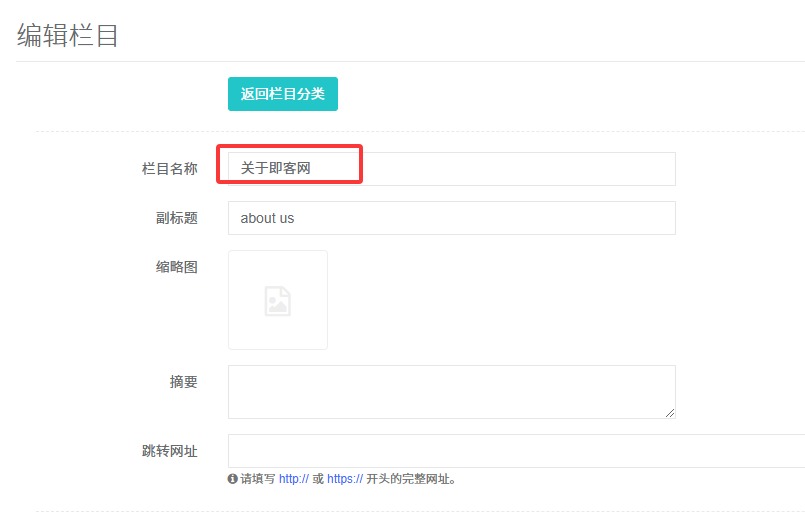
Task: Click the 关于即客网 text in the name field
Action: coord(275,168)
